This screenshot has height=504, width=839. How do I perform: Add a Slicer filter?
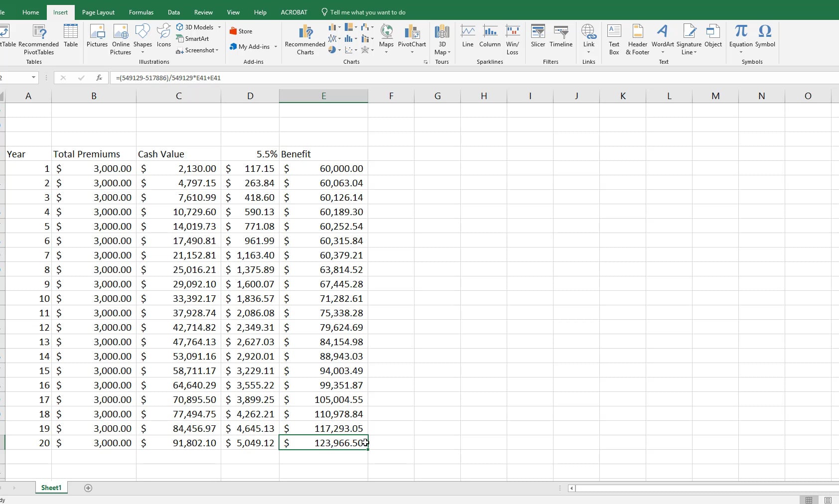click(x=538, y=36)
